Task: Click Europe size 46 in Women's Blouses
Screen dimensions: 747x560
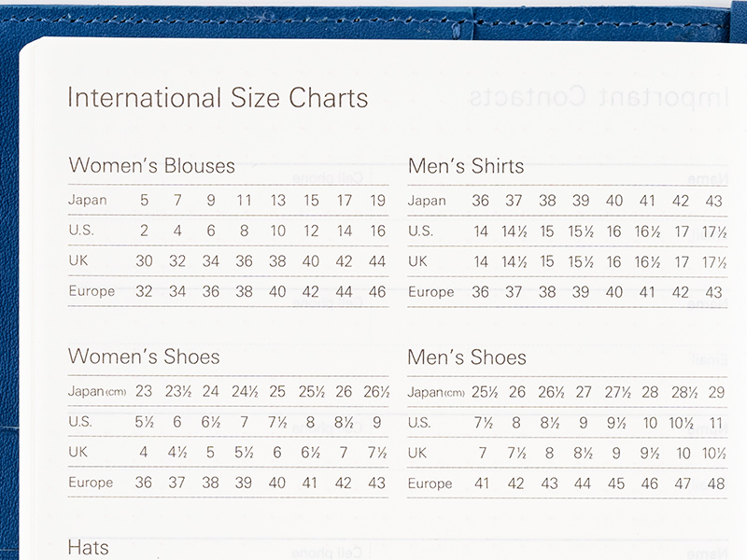Action: [377, 292]
